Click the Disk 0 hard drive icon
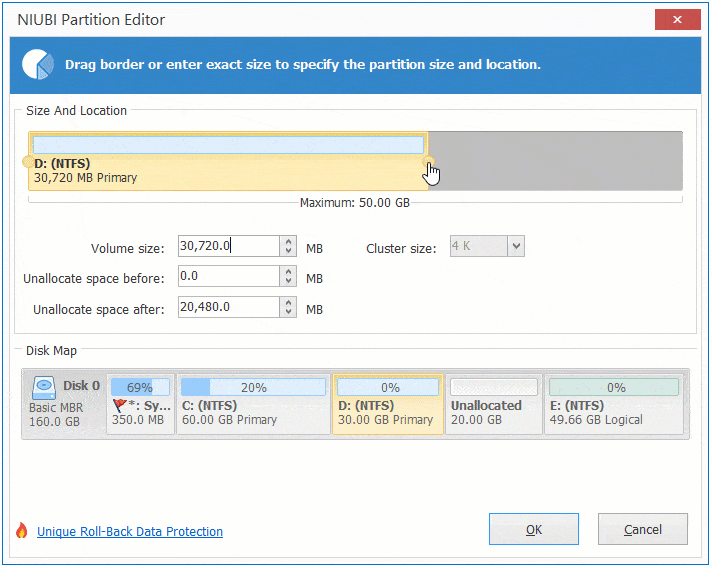Image resolution: width=712 pixels, height=568 pixels. (x=44, y=386)
